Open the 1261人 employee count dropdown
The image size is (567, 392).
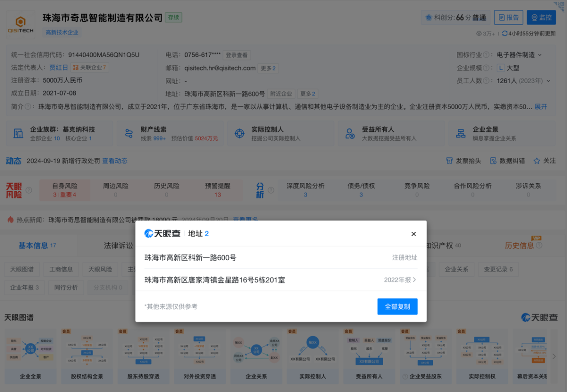[524, 81]
